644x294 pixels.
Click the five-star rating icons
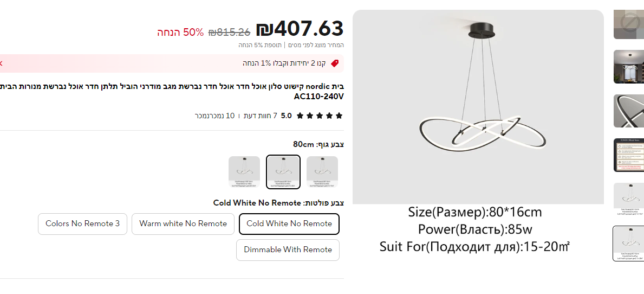tap(320, 116)
